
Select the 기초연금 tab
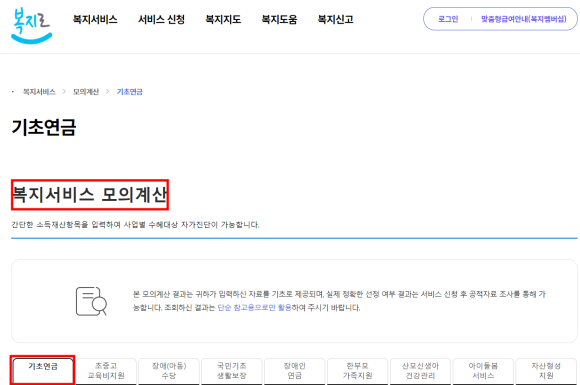point(43,371)
